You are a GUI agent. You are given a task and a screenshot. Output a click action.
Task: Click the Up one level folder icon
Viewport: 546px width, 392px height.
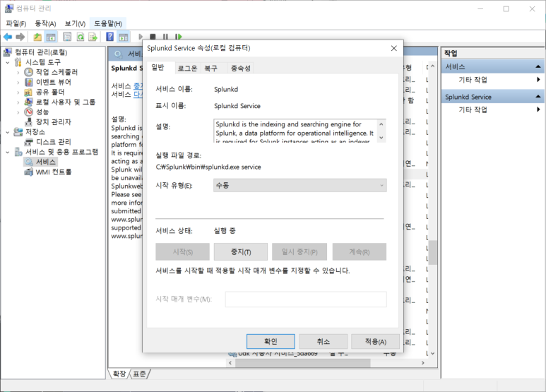[x=37, y=37]
